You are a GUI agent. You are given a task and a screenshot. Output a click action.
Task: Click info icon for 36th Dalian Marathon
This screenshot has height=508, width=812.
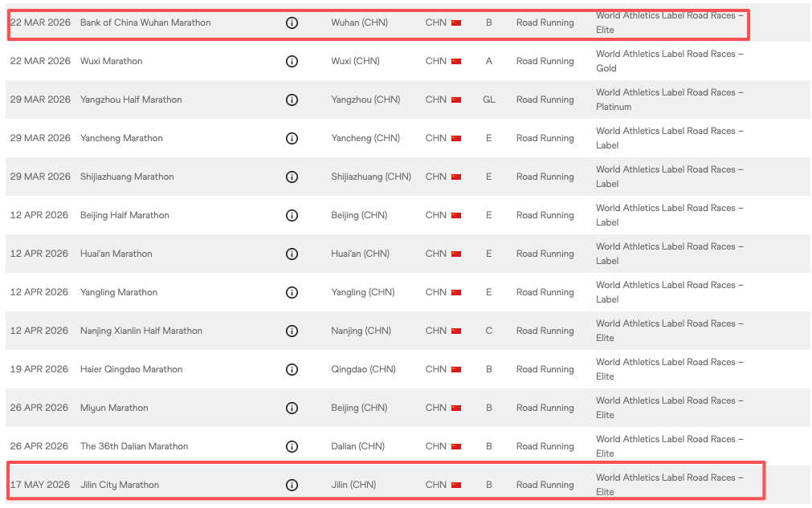[292, 446]
